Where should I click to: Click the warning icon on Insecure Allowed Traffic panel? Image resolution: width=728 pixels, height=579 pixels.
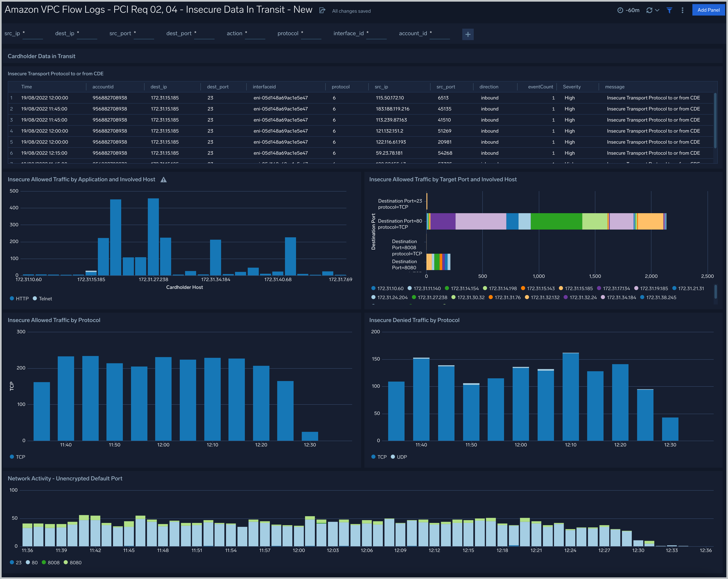point(164,179)
